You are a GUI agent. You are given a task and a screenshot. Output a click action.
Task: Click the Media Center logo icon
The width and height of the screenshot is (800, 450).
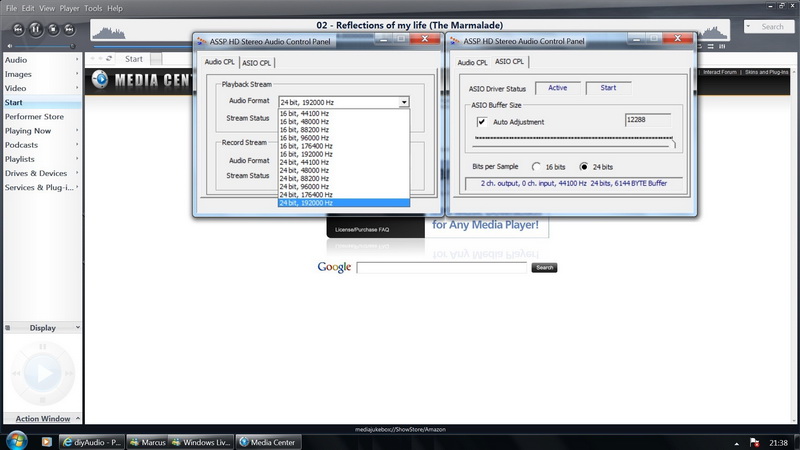click(x=100, y=80)
